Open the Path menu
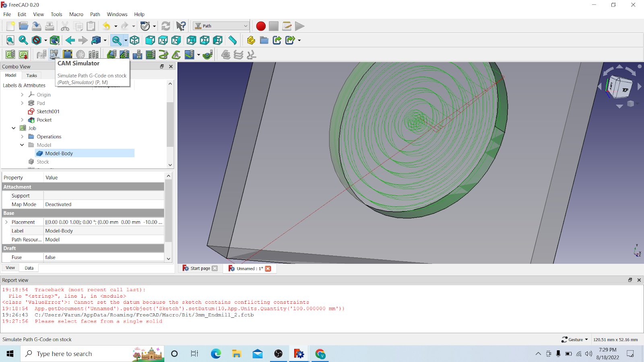 (95, 14)
